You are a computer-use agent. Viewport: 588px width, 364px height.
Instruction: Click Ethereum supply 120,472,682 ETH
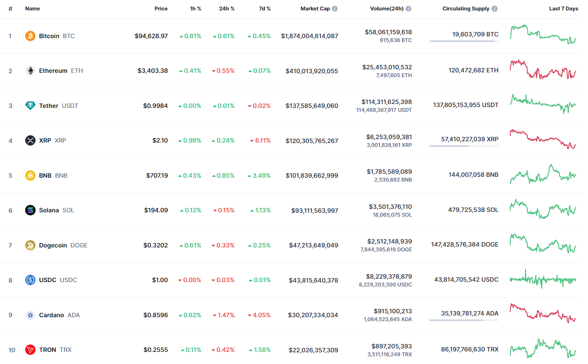point(474,70)
